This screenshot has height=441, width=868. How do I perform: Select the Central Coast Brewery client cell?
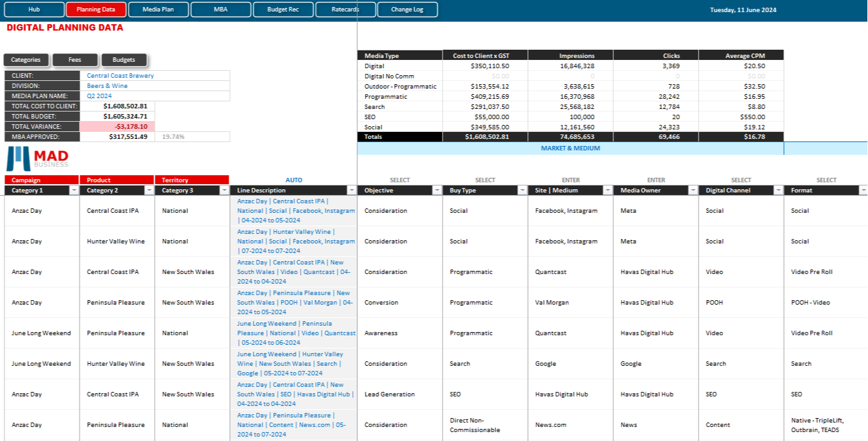[x=155, y=76]
